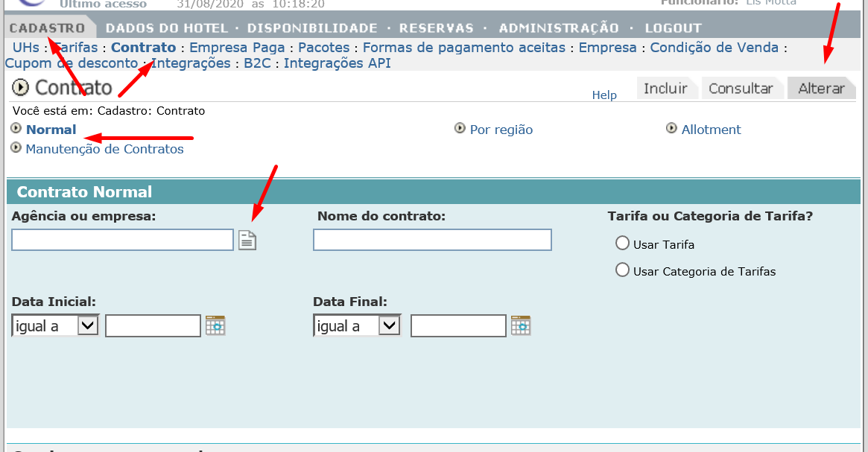This screenshot has height=452, width=868.
Task: Open the B2C link
Action: (257, 63)
